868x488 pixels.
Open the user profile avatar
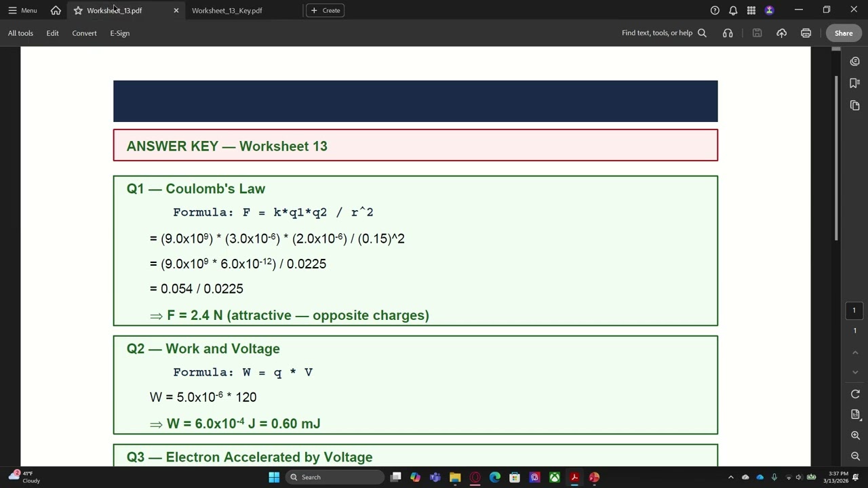769,10
